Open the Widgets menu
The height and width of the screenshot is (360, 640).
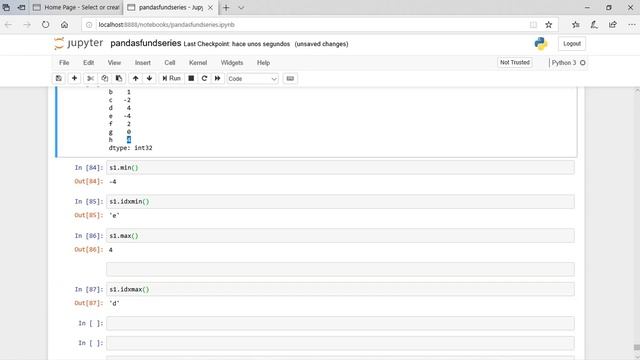click(x=232, y=63)
